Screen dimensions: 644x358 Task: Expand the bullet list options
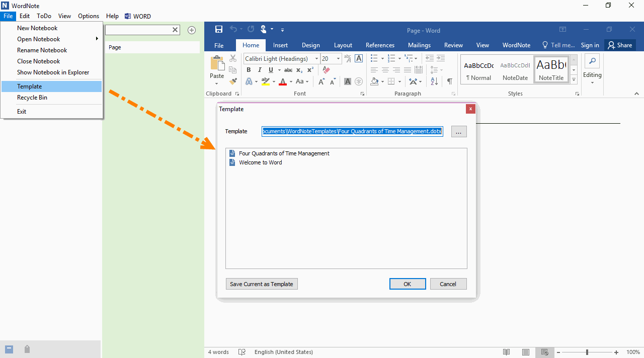tap(382, 59)
